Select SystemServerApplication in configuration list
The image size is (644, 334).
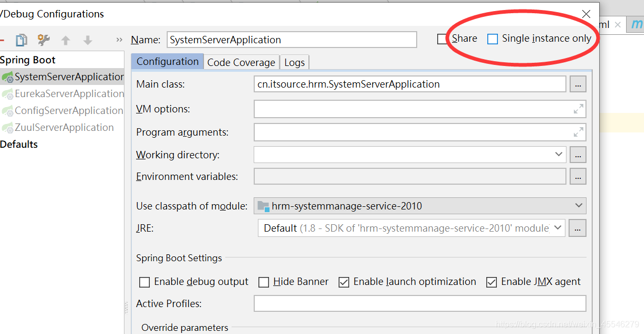click(x=62, y=77)
